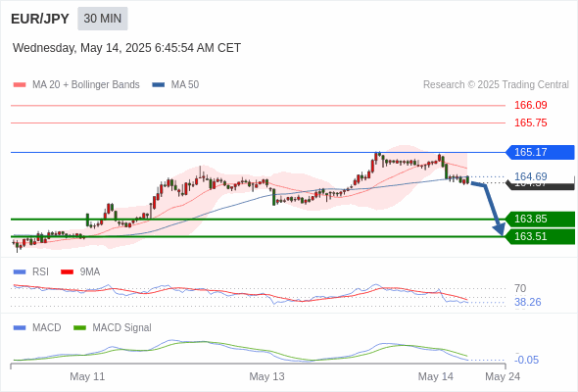Click the MA 20 + Bollinger Bands red swatch
The height and width of the screenshot is (392, 578).
pyautogui.click(x=20, y=85)
